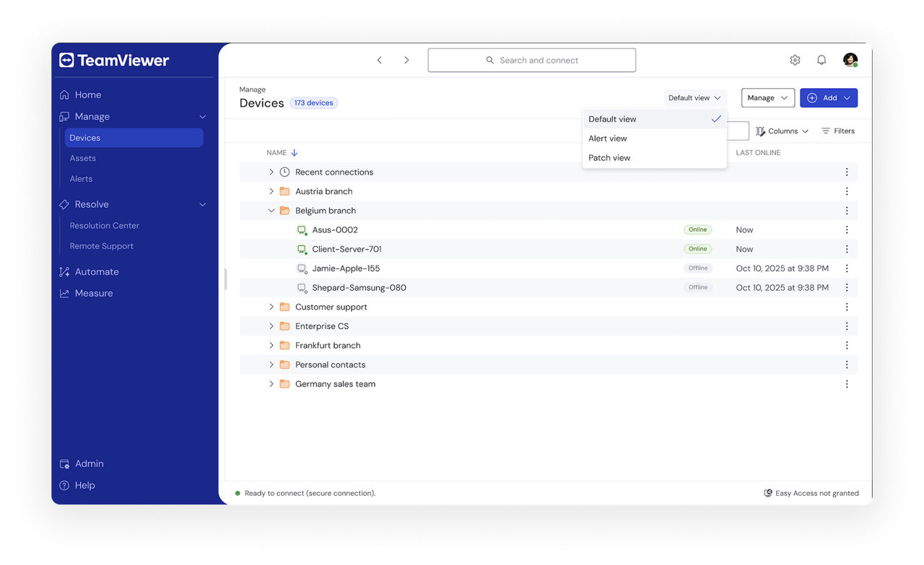Viewport: 924px width, 565px height.
Task: Collapse the Resolve section chevron
Action: (203, 205)
